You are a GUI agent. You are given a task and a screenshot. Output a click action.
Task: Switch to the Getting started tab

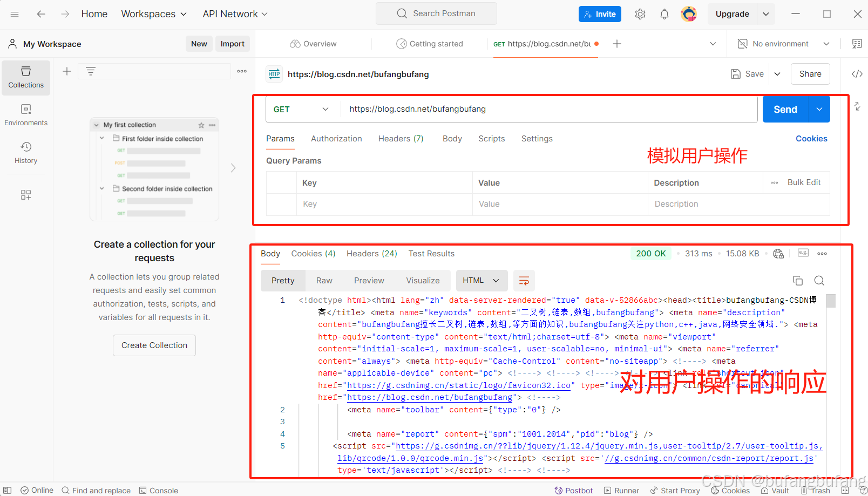tap(430, 44)
